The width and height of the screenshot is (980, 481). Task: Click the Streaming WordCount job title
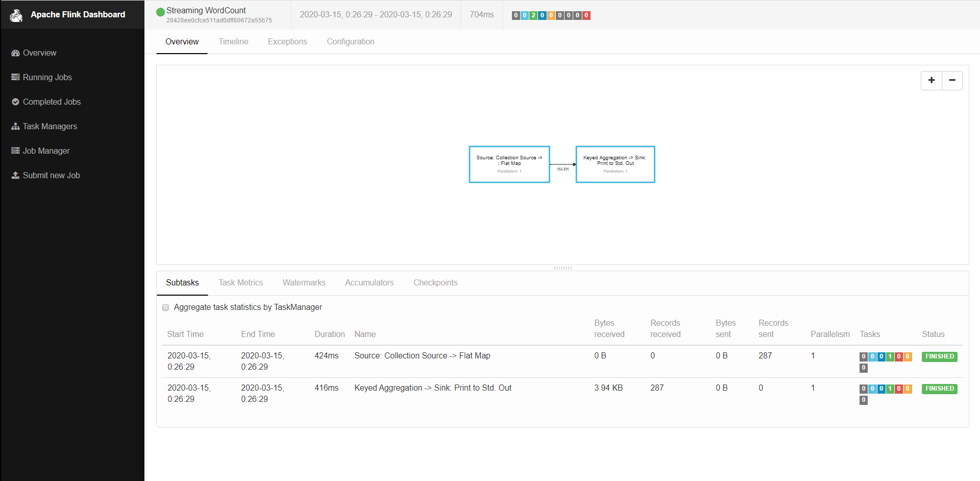coord(206,10)
